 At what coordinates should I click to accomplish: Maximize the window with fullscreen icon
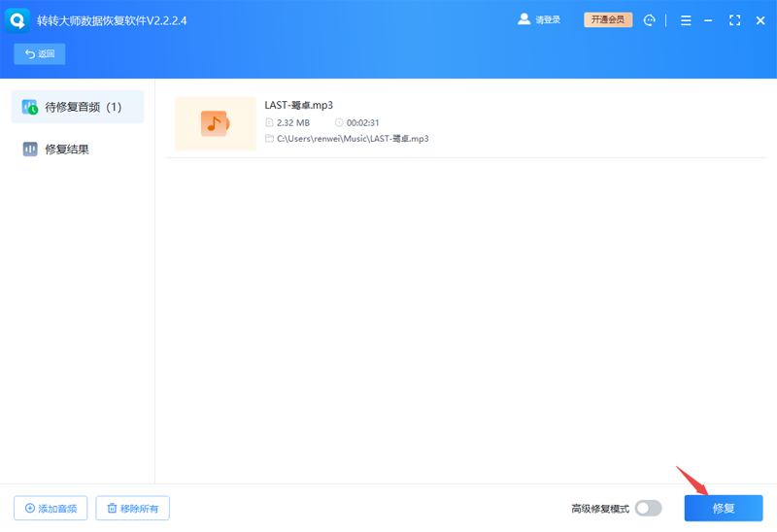(x=735, y=20)
